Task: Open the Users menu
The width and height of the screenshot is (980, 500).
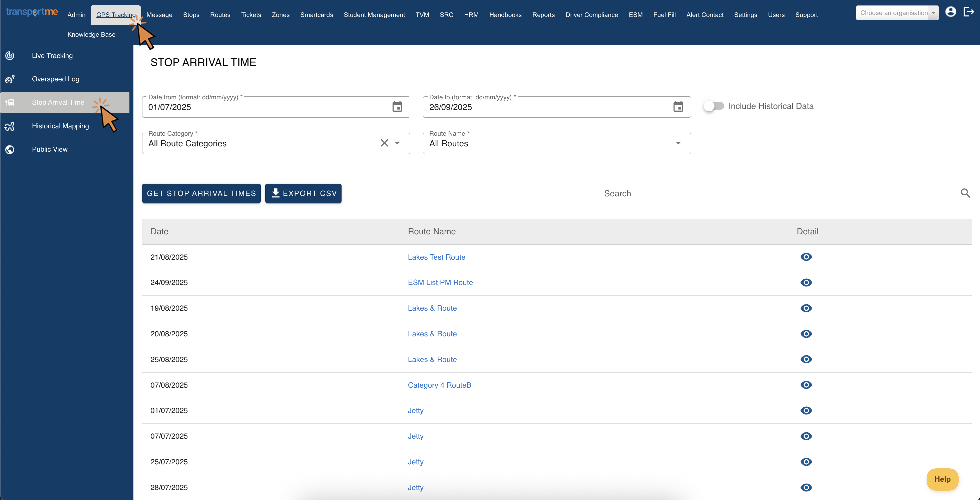Action: pyautogui.click(x=776, y=15)
